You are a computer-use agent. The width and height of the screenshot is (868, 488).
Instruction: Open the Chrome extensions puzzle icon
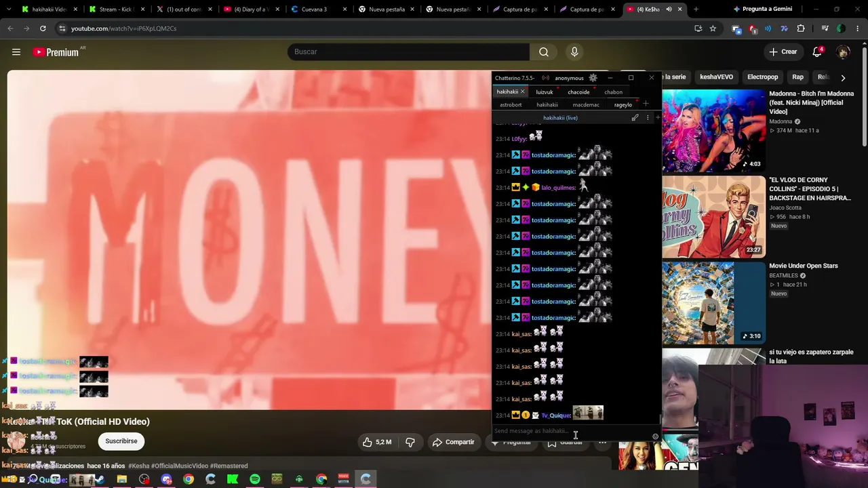pyautogui.click(x=801, y=28)
